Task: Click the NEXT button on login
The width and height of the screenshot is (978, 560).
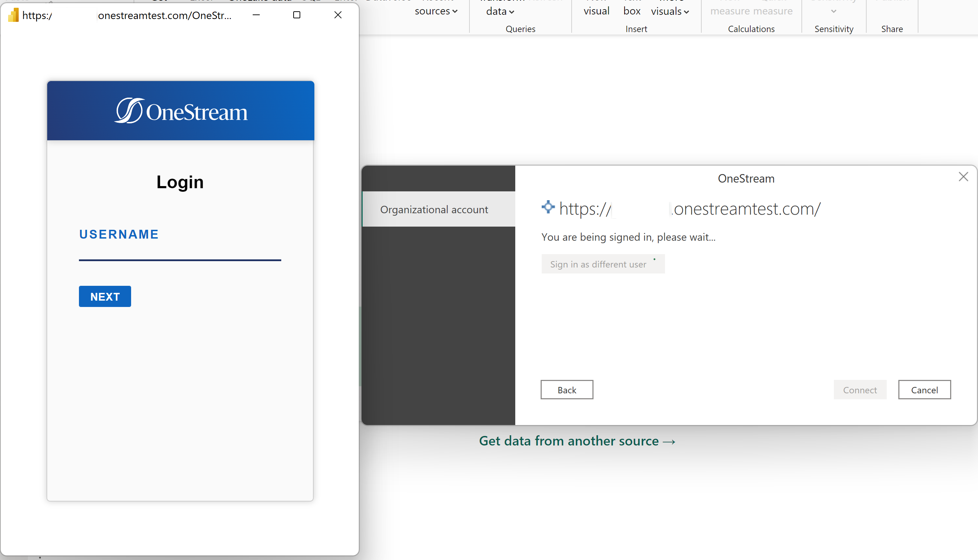Action: click(105, 296)
